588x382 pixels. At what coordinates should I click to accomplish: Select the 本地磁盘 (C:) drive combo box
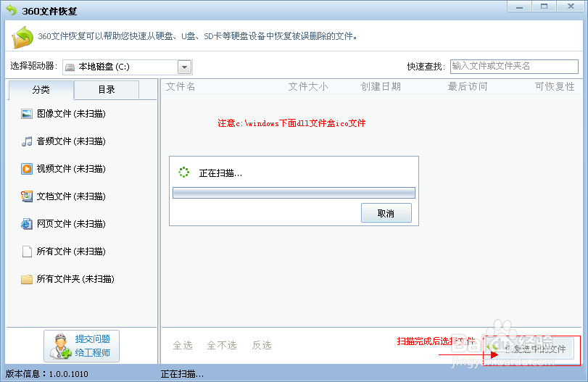(127, 67)
